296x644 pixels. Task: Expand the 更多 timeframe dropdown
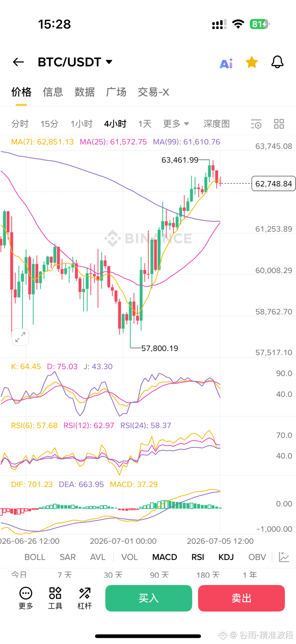(176, 124)
